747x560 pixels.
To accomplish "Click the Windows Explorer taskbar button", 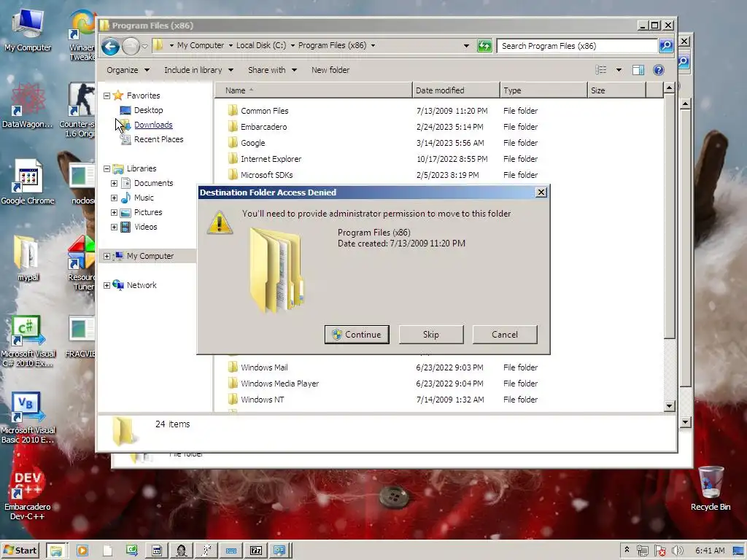I will [x=57, y=551].
